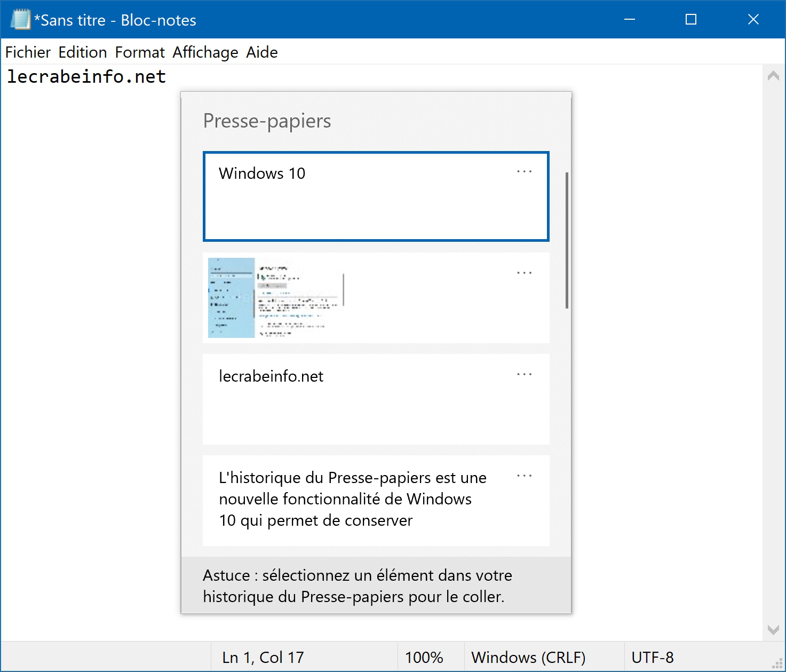Image resolution: width=786 pixels, height=672 pixels.
Task: Open the Edition menu
Action: click(83, 52)
